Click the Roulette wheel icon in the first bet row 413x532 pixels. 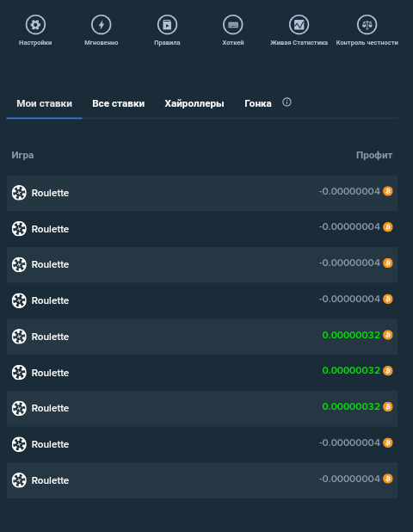point(19,193)
